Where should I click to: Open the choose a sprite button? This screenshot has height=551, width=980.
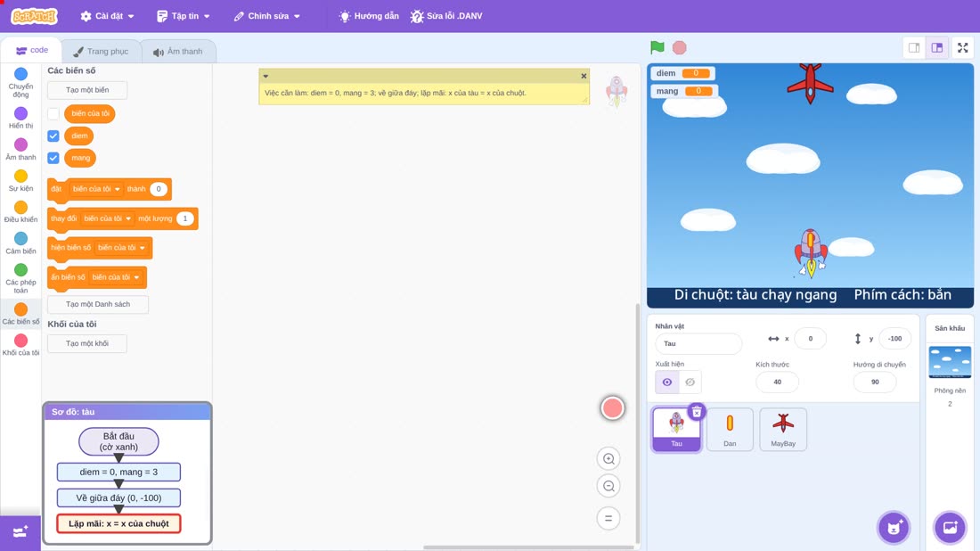point(894,527)
